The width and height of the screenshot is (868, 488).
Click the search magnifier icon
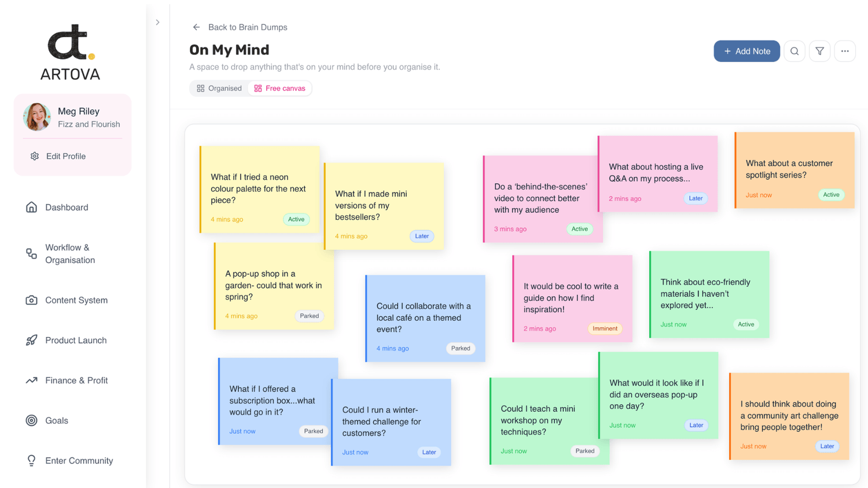point(794,51)
